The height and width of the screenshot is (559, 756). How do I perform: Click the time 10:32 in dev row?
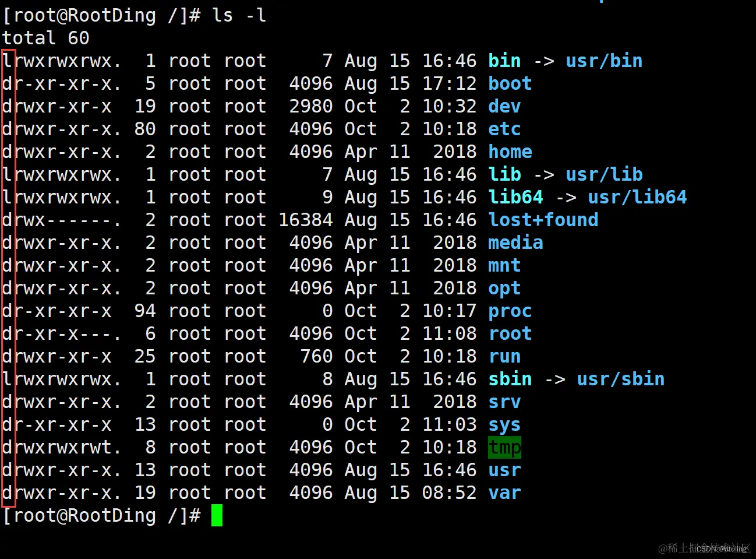click(x=449, y=106)
